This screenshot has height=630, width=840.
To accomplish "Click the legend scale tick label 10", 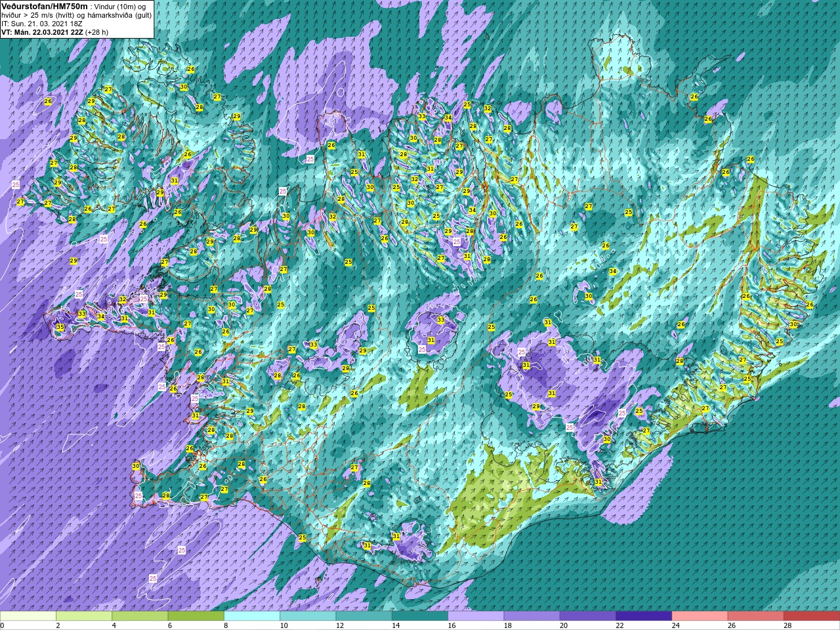I will click(x=283, y=625).
